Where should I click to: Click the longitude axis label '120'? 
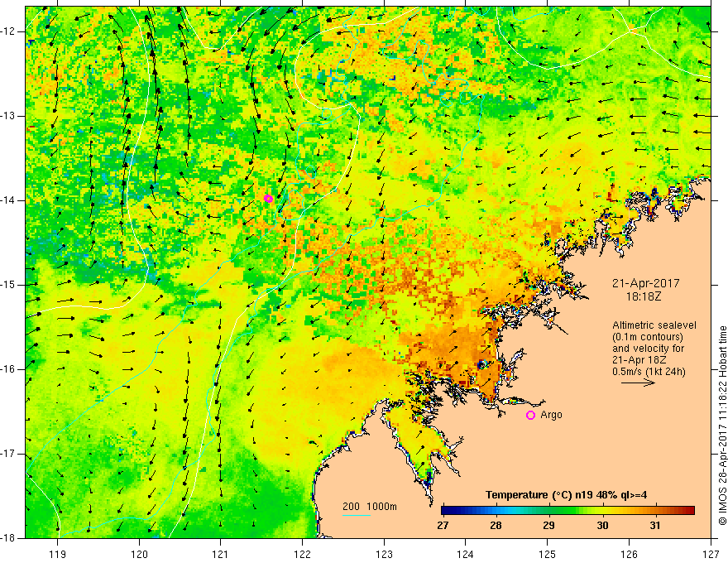tap(139, 554)
